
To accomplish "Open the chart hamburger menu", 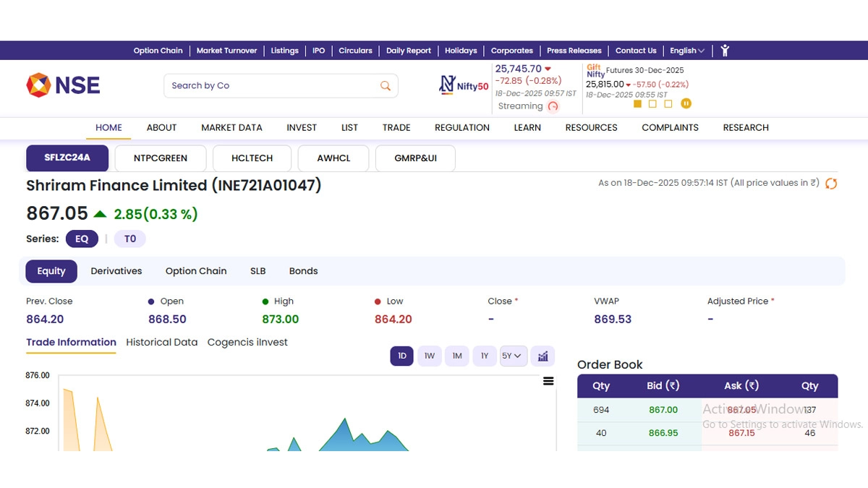I will pyautogui.click(x=548, y=381).
